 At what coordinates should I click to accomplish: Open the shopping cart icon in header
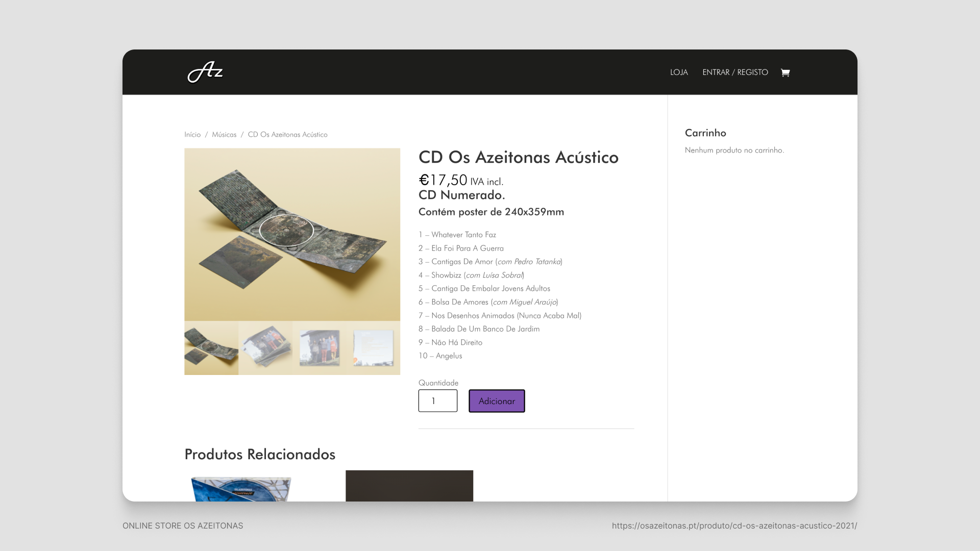[785, 72]
